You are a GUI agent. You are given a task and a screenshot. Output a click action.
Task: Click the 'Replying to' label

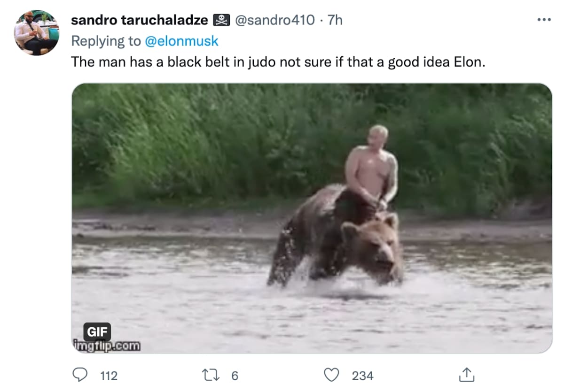pyautogui.click(x=106, y=41)
